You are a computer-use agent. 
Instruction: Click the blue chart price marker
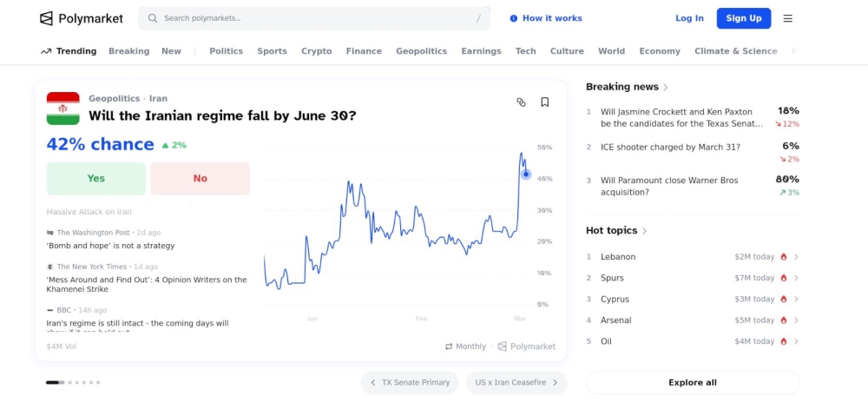point(526,175)
